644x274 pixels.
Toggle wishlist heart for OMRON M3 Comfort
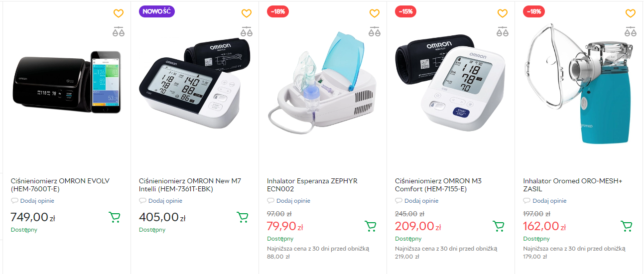click(x=502, y=13)
